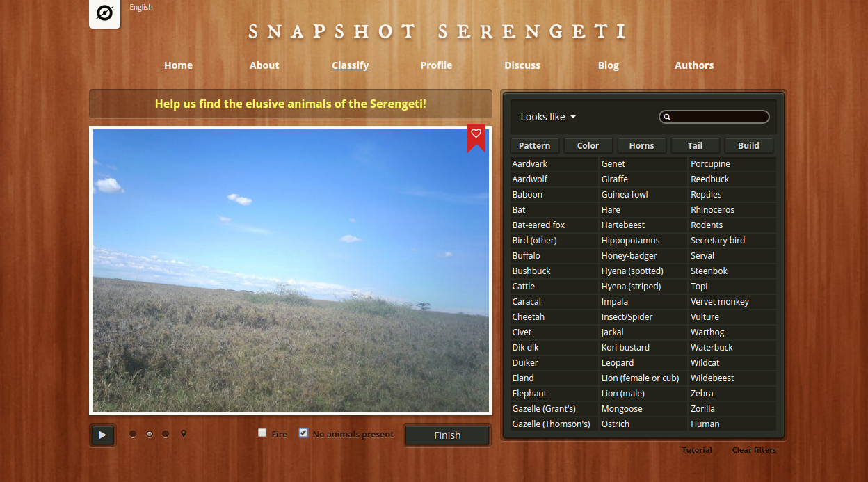Select Zebra from the animal list
This screenshot has width=868, height=482.
pos(702,394)
